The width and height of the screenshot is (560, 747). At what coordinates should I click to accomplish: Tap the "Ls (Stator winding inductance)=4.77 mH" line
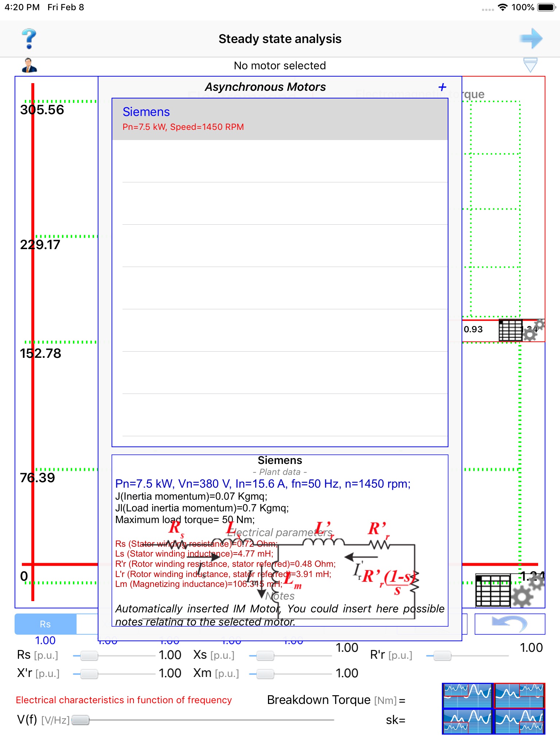tap(194, 554)
